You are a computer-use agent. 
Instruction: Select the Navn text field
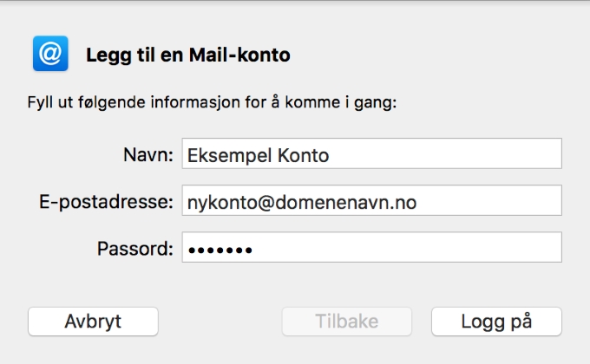point(371,153)
